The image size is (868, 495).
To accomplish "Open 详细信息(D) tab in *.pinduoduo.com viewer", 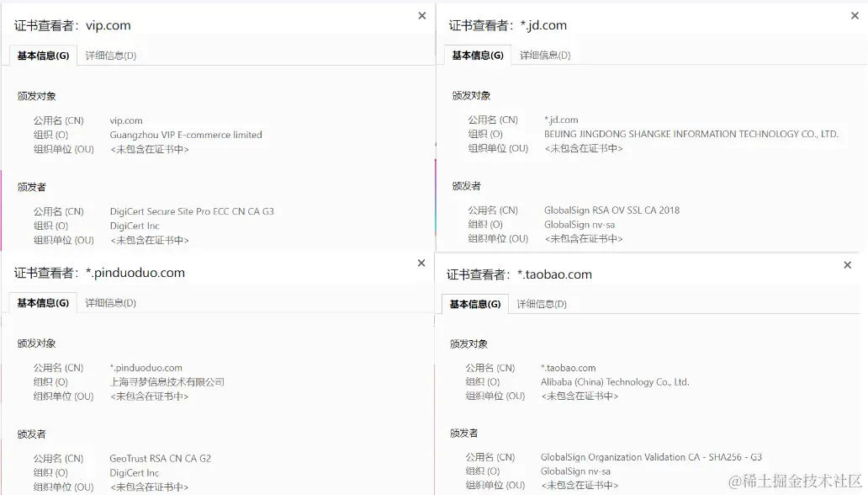I will 111,303.
